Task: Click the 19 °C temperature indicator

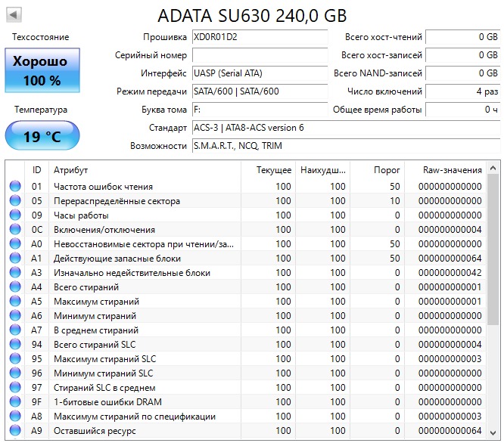Action: [x=42, y=138]
